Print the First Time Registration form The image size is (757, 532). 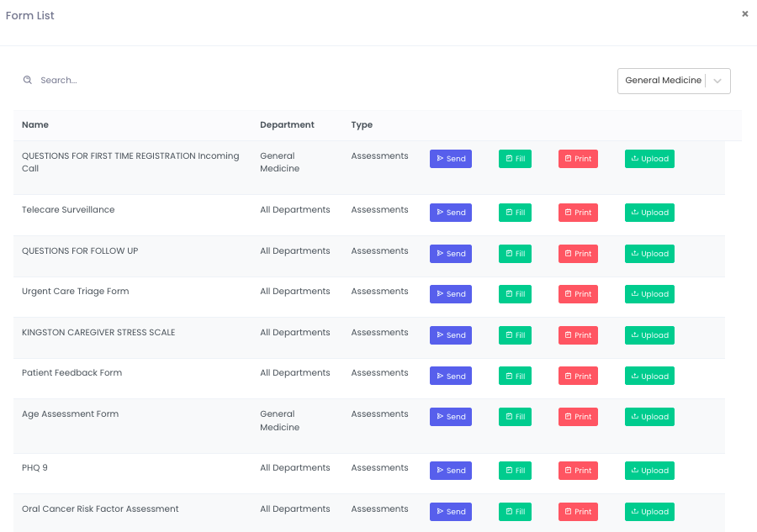[578, 159]
